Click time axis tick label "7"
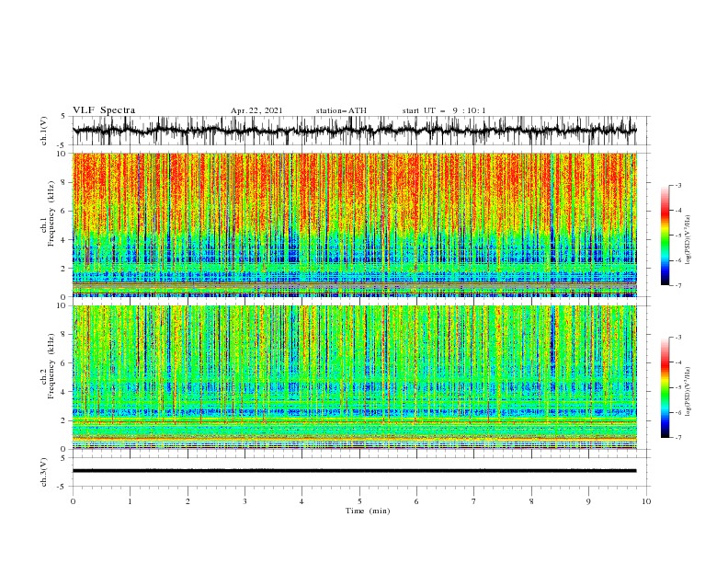The height and width of the screenshot is (563, 728). pyautogui.click(x=474, y=501)
